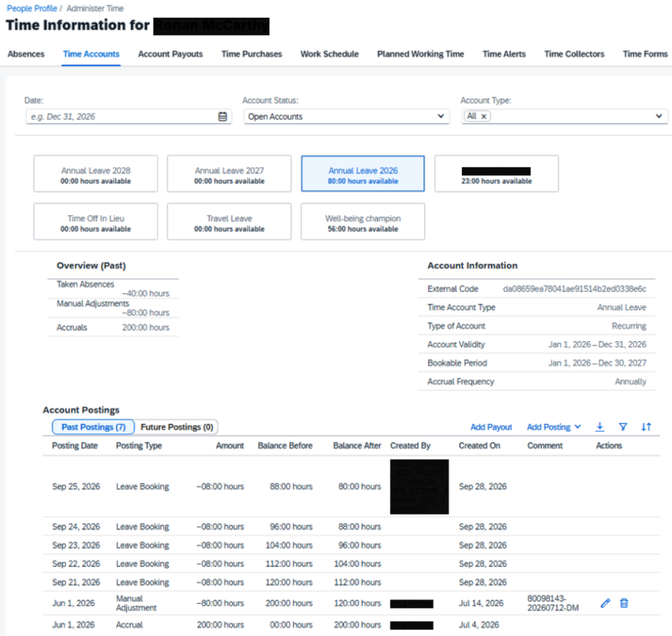This screenshot has width=672, height=636.
Task: Go to the Time Purchases tab
Action: 251,54
